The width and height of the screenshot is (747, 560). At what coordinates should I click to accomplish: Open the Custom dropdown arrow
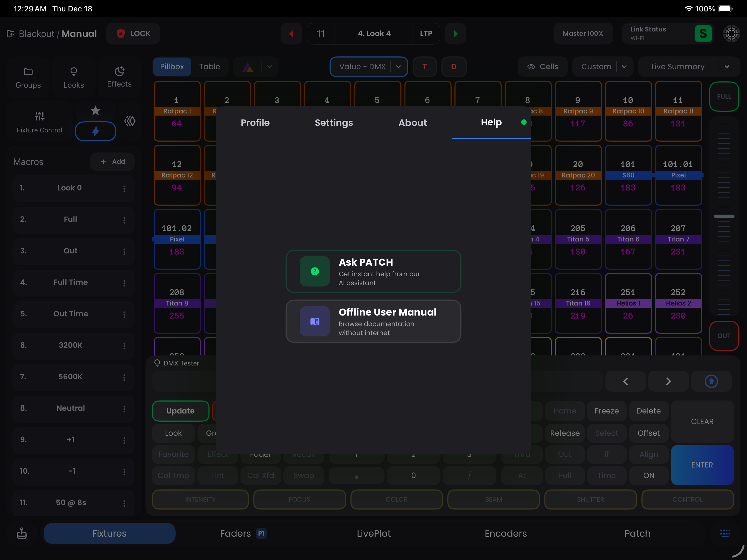[624, 66]
